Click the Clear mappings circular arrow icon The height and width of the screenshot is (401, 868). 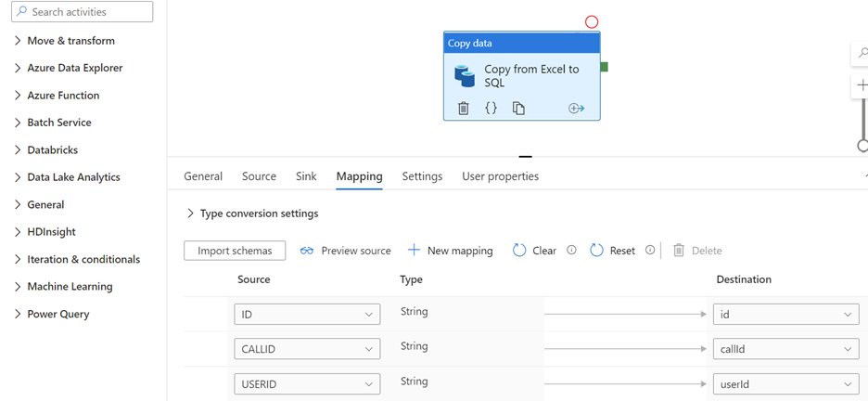(x=519, y=251)
